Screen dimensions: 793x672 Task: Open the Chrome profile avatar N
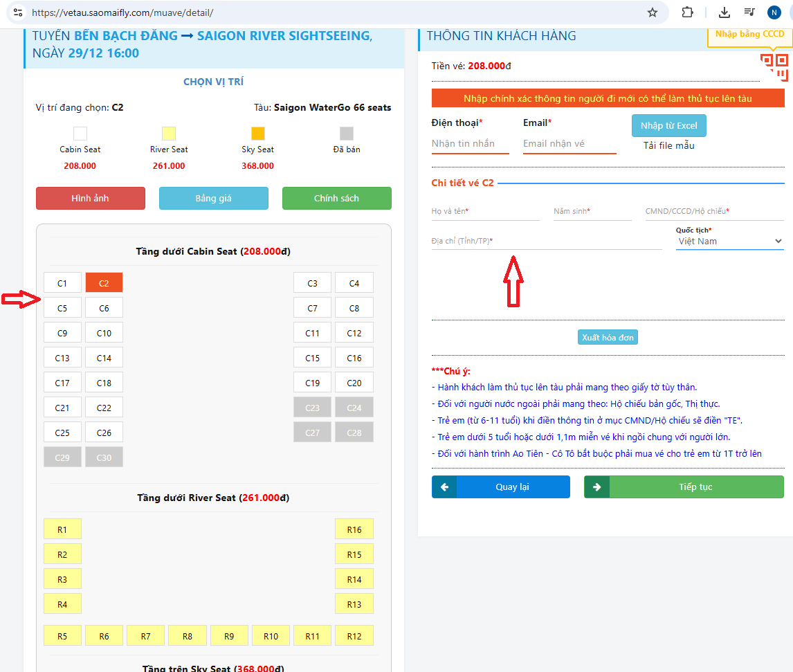(x=774, y=12)
